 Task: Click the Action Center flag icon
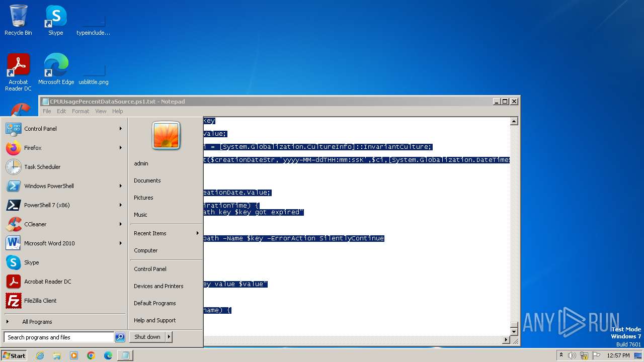click(596, 355)
